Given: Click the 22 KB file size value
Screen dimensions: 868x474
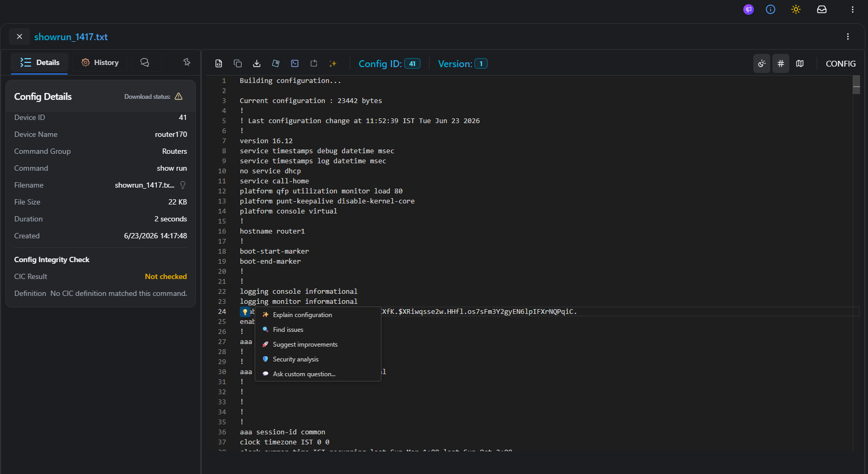Looking at the screenshot, I should pyautogui.click(x=178, y=202).
